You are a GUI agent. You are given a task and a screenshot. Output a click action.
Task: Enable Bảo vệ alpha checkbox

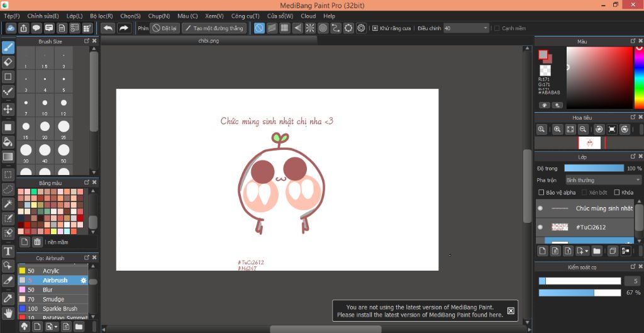pyautogui.click(x=541, y=193)
